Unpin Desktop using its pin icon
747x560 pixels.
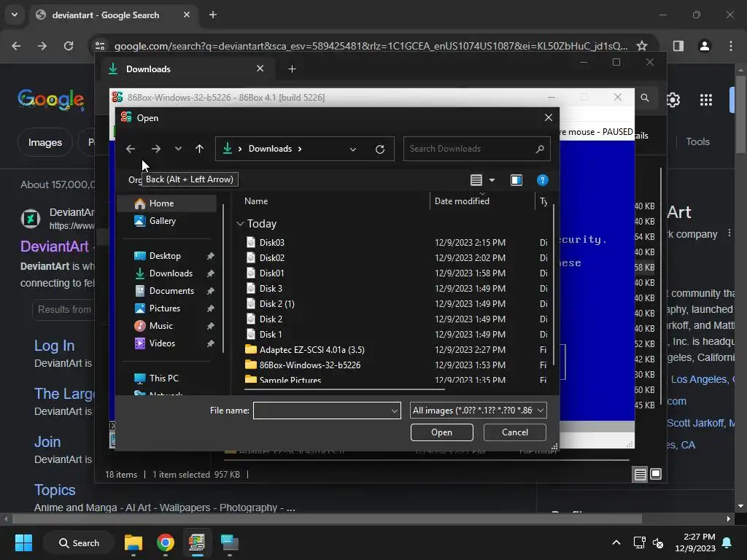click(x=210, y=256)
